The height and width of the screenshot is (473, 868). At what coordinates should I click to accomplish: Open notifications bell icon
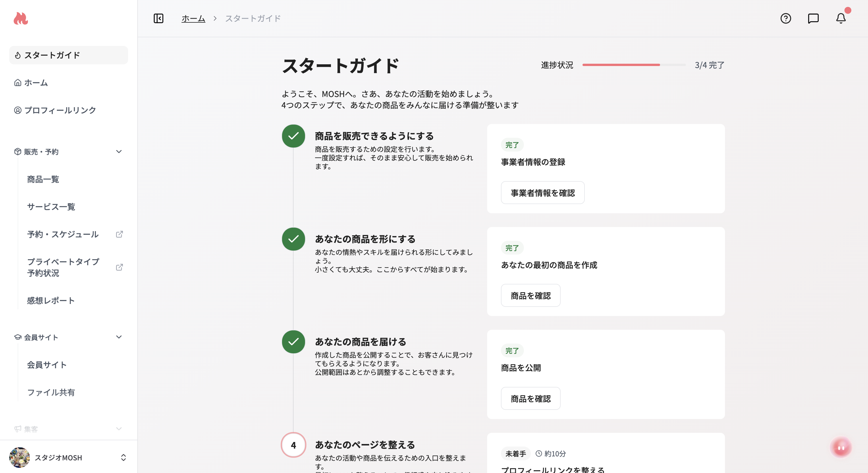841,19
